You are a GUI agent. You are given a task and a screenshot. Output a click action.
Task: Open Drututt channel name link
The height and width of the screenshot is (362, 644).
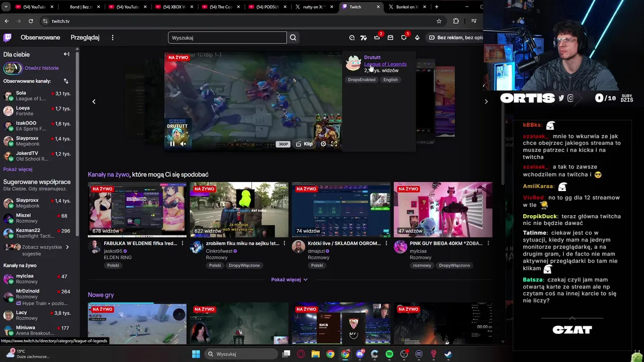(372, 57)
